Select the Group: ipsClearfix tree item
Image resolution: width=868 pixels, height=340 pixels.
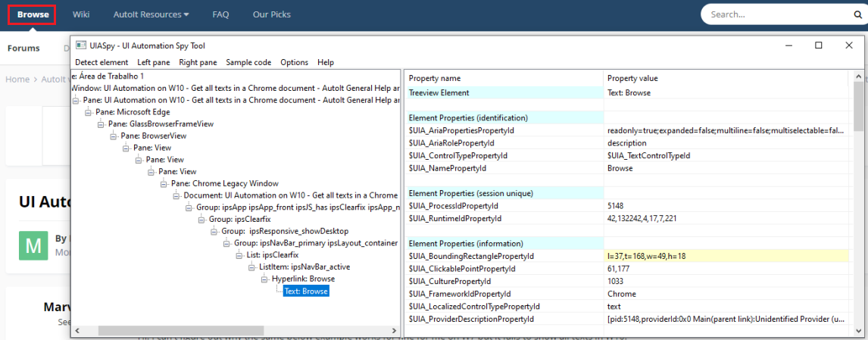(x=239, y=220)
